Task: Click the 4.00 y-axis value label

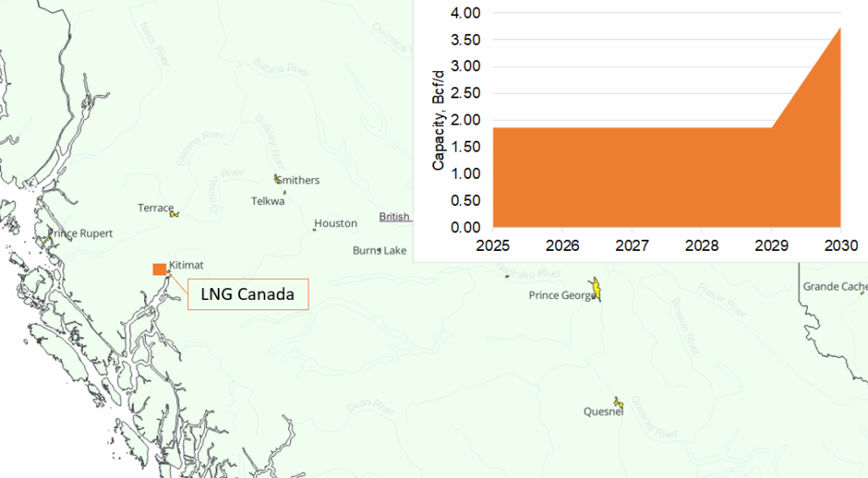Action: click(x=465, y=14)
